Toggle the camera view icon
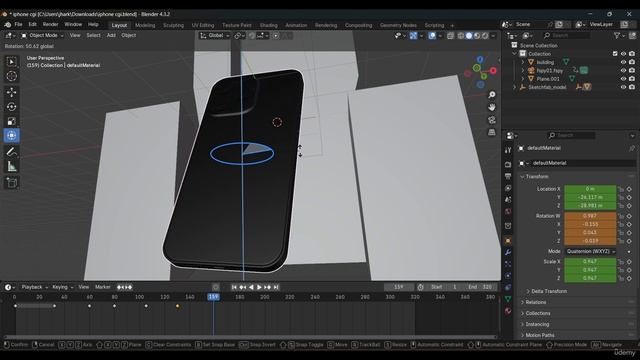640x360 pixels. tap(492, 120)
